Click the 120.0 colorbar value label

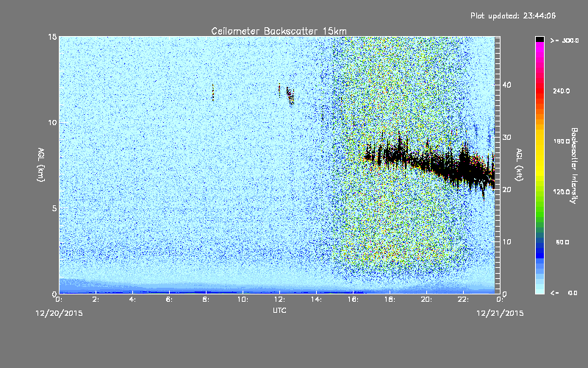pos(562,191)
